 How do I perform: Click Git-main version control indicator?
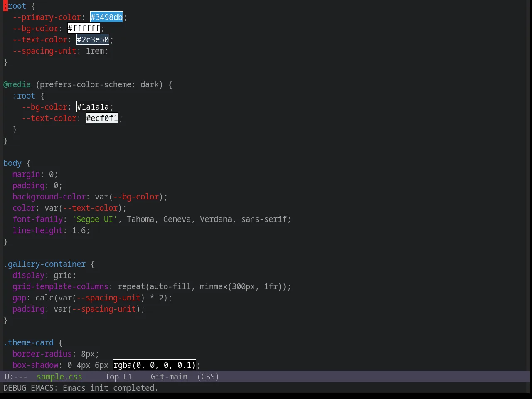[x=169, y=377]
